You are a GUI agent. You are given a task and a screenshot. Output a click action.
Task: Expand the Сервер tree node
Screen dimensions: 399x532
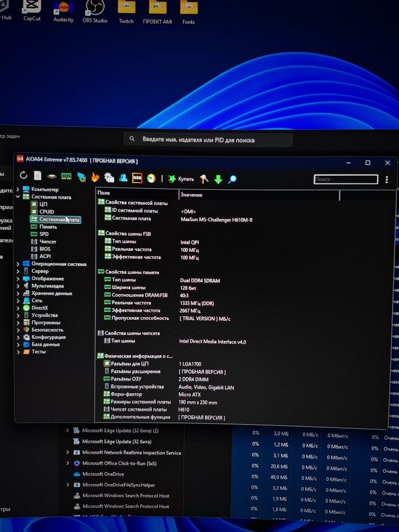tap(18, 271)
